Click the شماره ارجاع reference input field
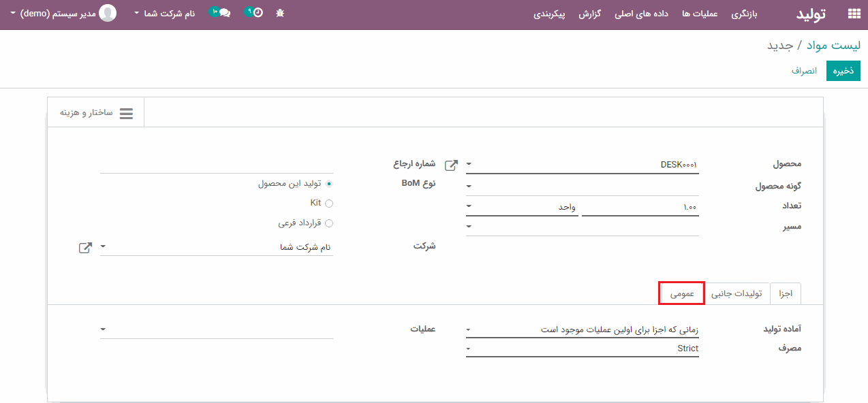This screenshot has width=868, height=403. (x=217, y=165)
